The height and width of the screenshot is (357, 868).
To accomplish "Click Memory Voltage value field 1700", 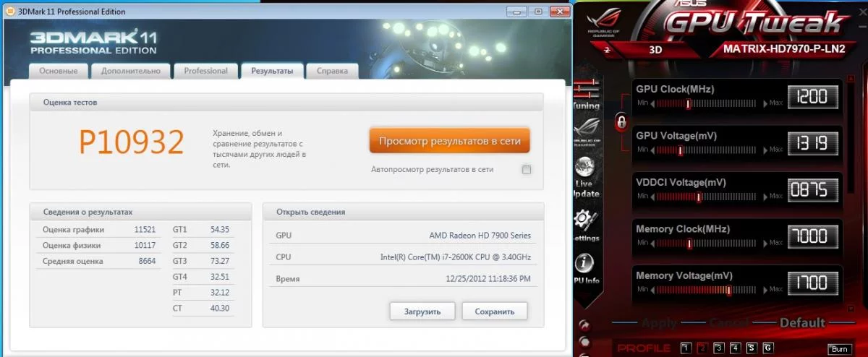I will (812, 283).
